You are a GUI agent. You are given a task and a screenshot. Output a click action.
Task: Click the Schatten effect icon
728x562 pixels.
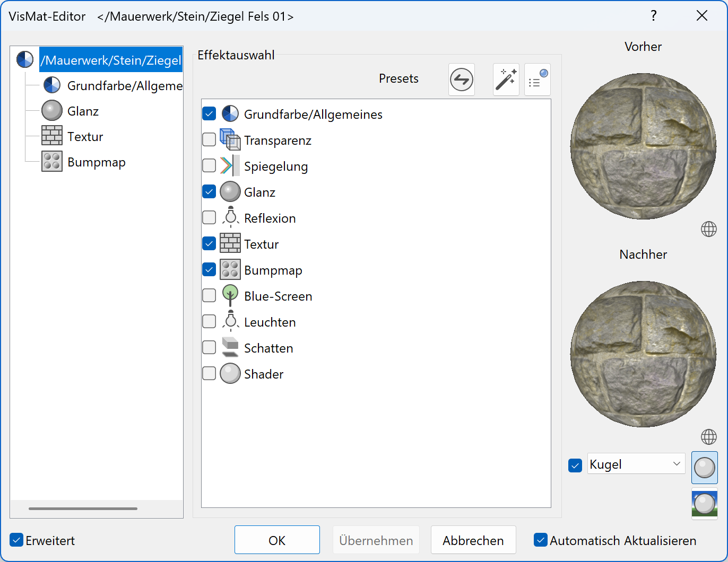230,347
